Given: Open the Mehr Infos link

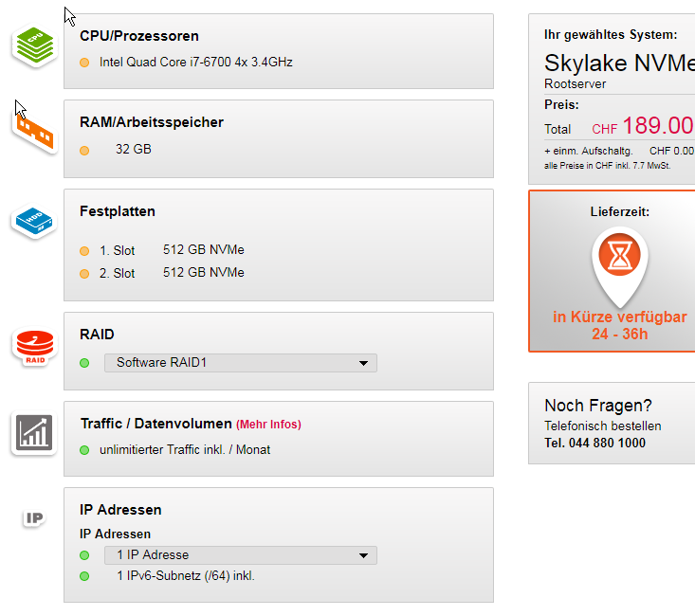Looking at the screenshot, I should click(268, 425).
